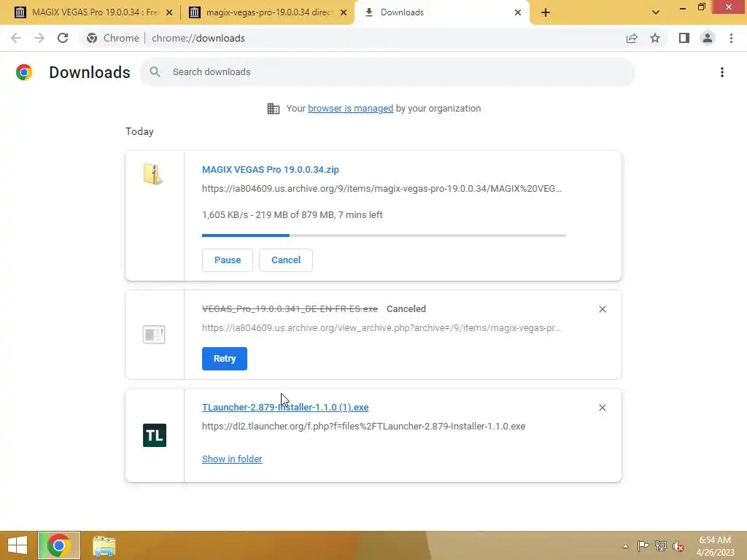Image resolution: width=747 pixels, height=560 pixels.
Task: Click the TLauncher TL file icon
Action: 155,435
